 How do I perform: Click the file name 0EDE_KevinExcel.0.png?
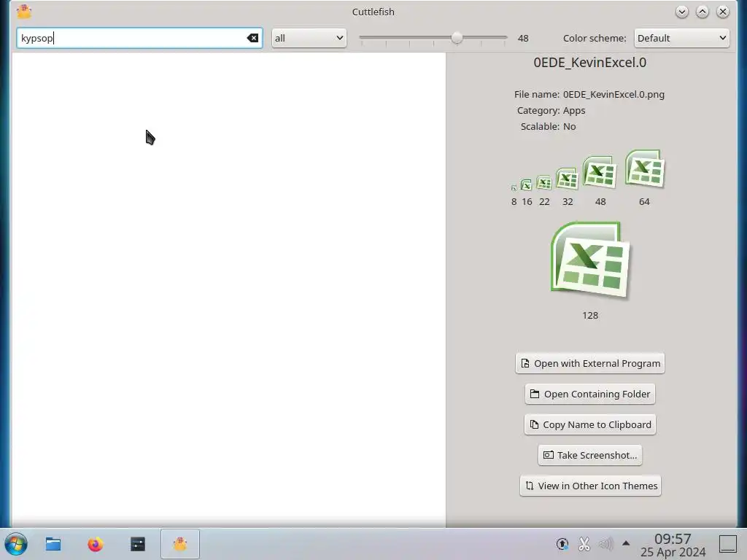(614, 94)
